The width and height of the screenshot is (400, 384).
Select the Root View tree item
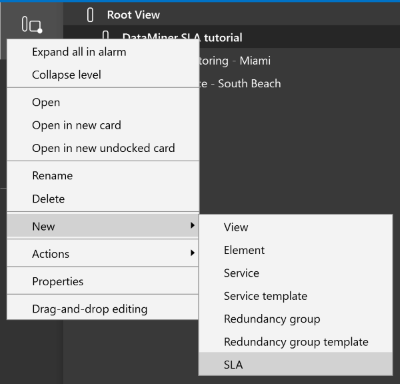pyautogui.click(x=133, y=15)
